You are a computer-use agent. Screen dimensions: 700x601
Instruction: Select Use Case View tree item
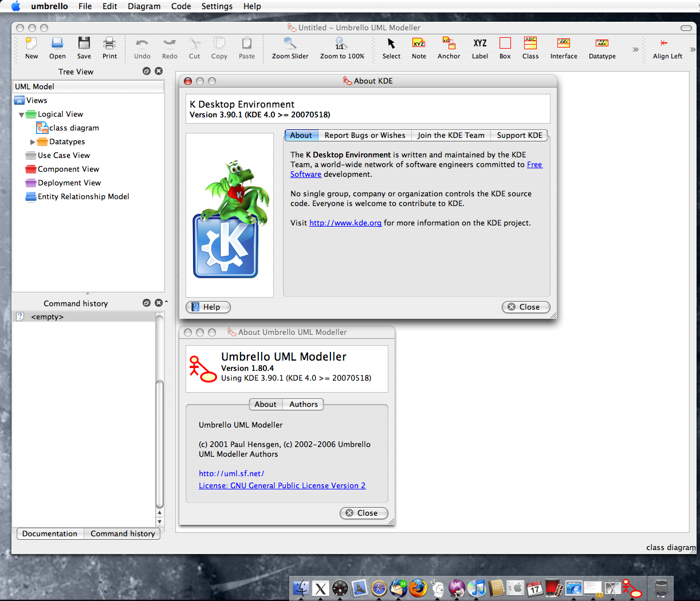click(x=57, y=155)
